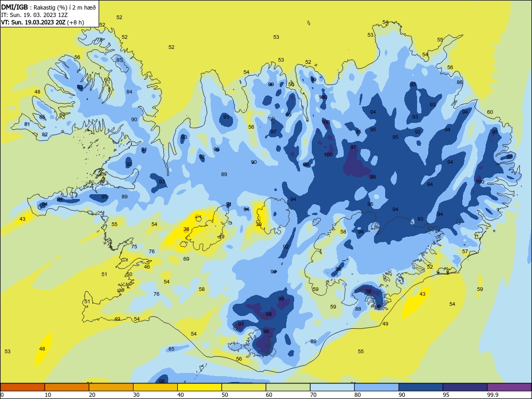
Task: Click the map value '78' in the Westfjords
Action: click(x=99, y=40)
